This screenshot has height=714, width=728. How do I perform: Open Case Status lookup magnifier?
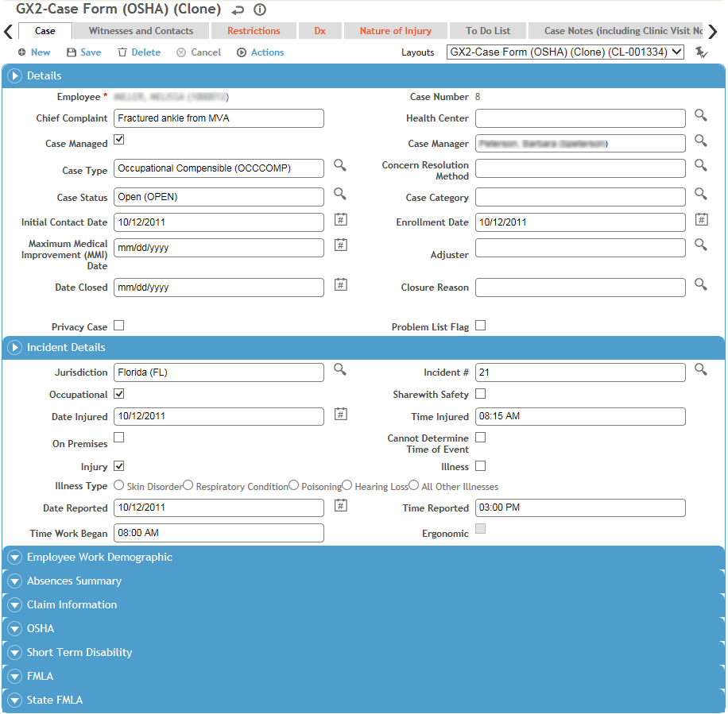[x=340, y=194]
